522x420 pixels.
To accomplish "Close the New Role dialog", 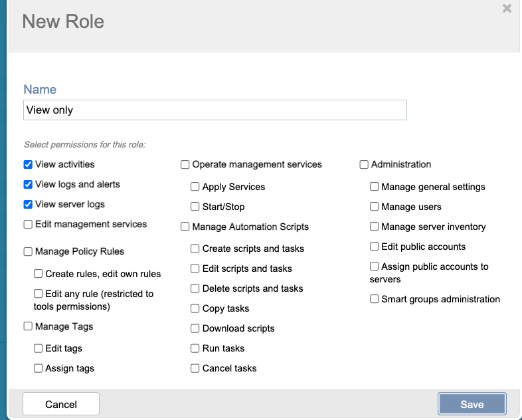I will (507, 9).
